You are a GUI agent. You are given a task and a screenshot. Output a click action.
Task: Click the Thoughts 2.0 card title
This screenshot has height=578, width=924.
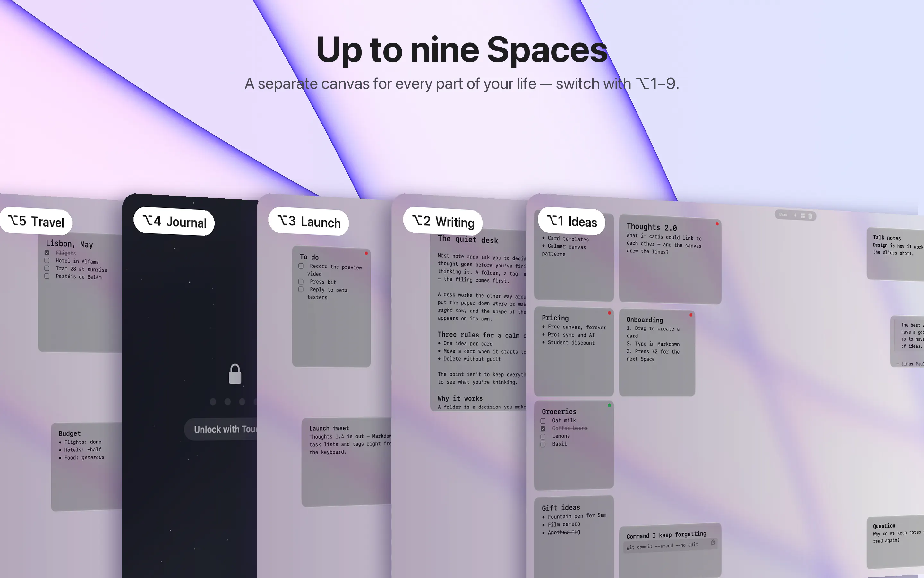point(652,227)
